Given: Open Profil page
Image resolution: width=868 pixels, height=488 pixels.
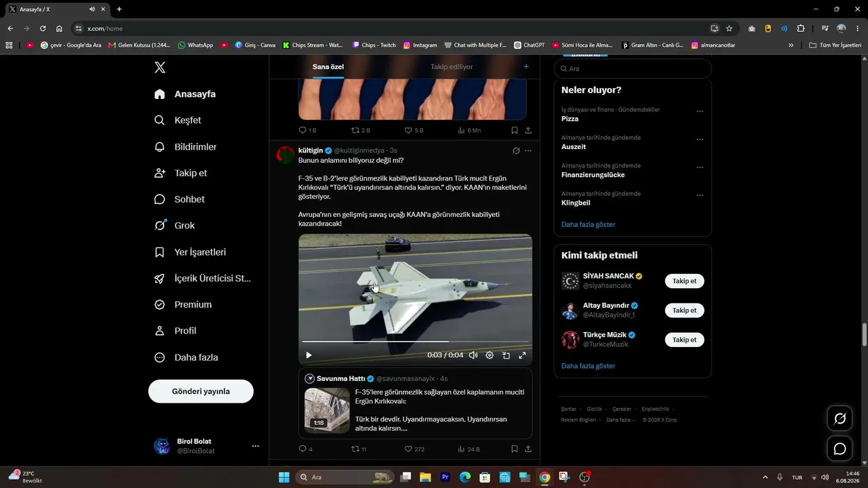Looking at the screenshot, I should tap(175, 331).
